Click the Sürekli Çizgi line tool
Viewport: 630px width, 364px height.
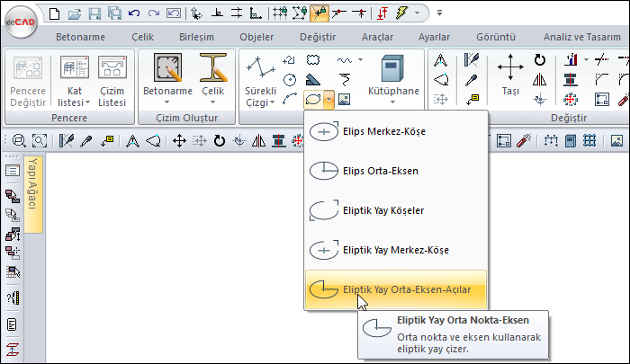click(x=260, y=79)
